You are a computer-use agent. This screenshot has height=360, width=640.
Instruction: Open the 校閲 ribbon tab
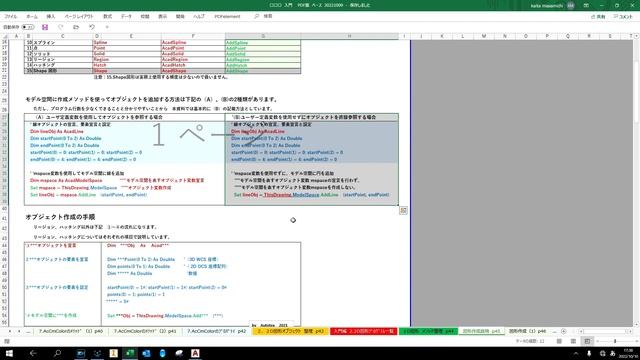pyautogui.click(x=144, y=16)
